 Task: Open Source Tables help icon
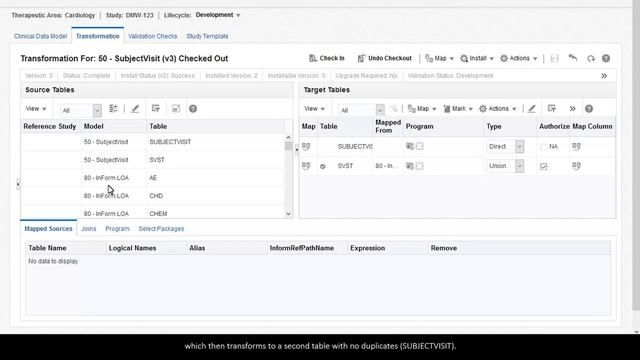[x=193, y=109]
